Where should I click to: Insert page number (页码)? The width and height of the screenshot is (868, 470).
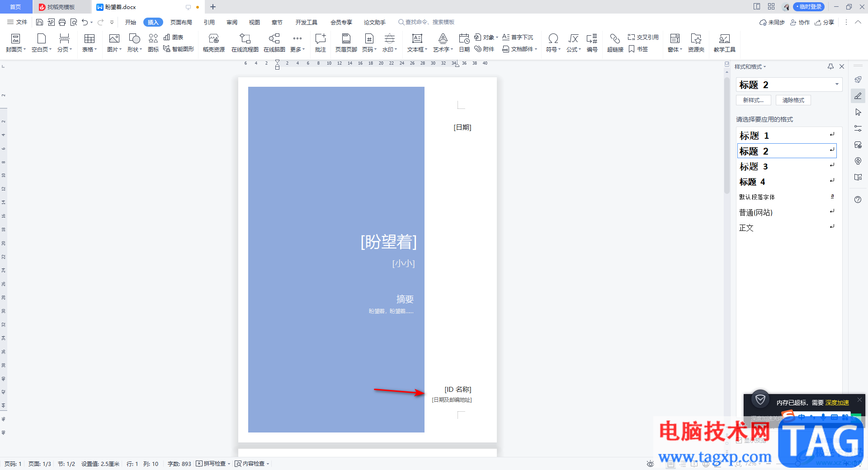pyautogui.click(x=369, y=43)
